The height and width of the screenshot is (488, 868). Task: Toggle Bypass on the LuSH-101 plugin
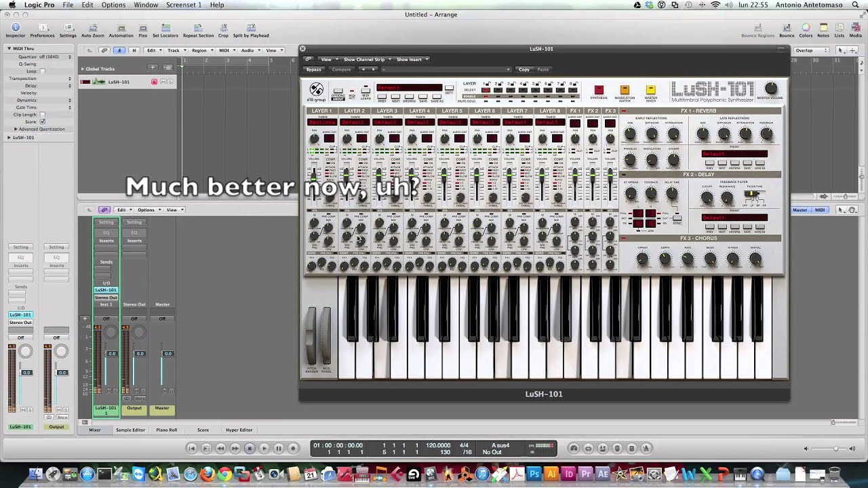[313, 69]
